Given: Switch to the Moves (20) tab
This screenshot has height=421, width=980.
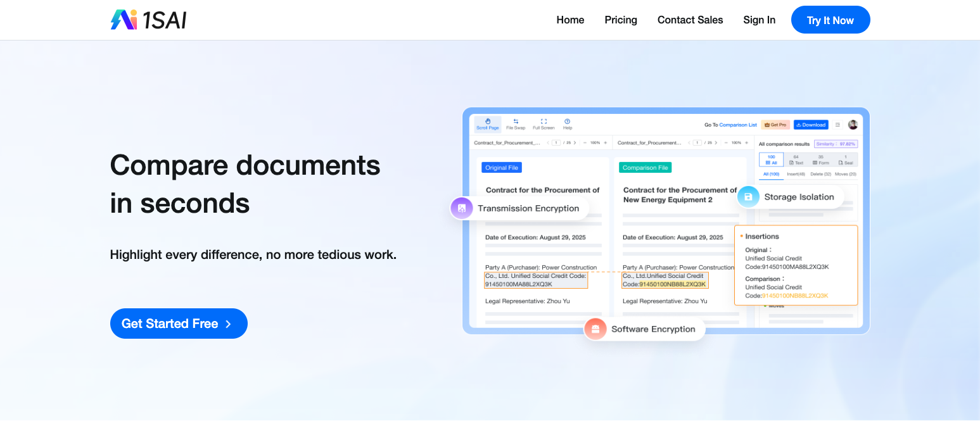Looking at the screenshot, I should pyautogui.click(x=845, y=174).
